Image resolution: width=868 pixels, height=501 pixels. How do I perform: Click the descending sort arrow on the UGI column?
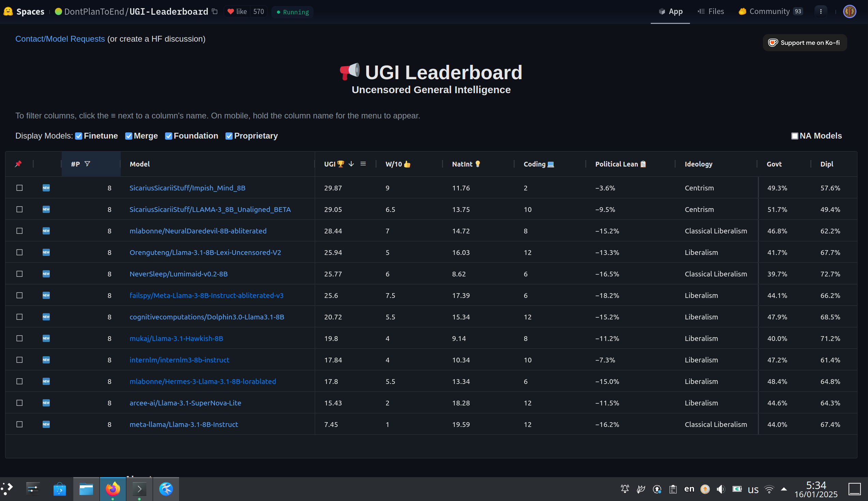pos(351,164)
